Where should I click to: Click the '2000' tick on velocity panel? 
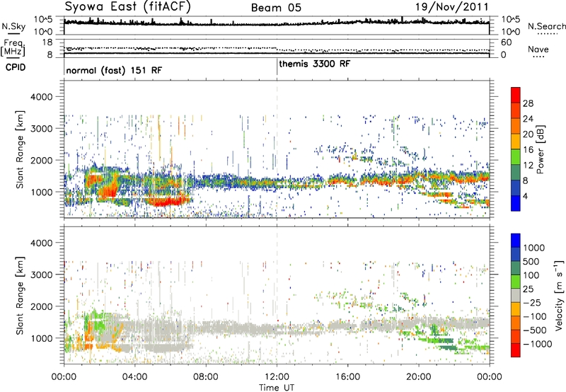(41, 306)
